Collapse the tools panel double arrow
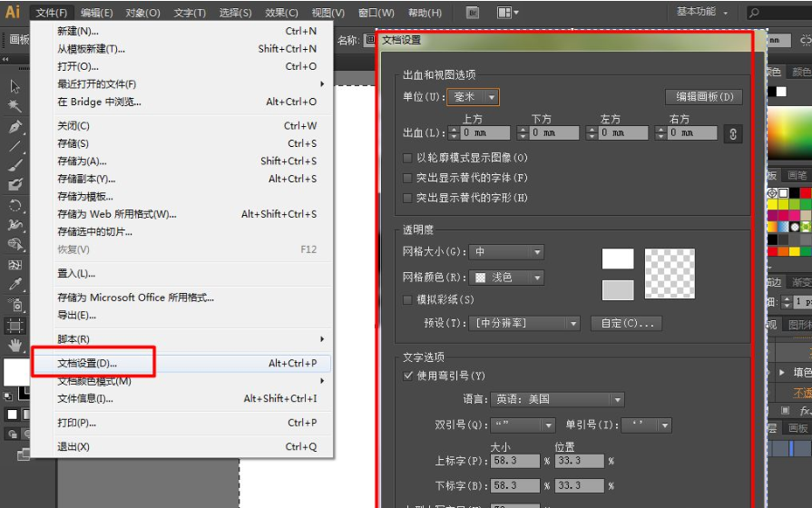 (x=5, y=60)
